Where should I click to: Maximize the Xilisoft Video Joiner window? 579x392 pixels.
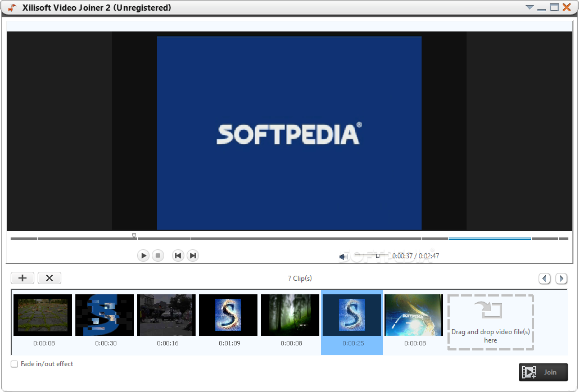554,7
